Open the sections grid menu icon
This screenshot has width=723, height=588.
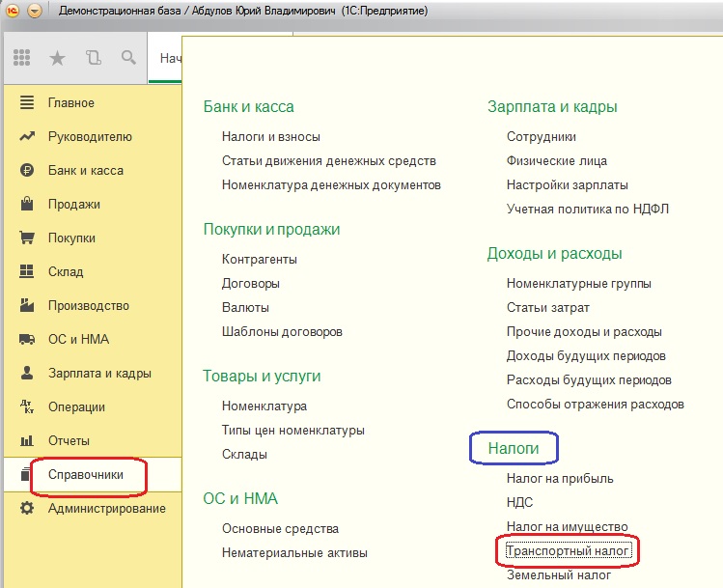[x=21, y=58]
